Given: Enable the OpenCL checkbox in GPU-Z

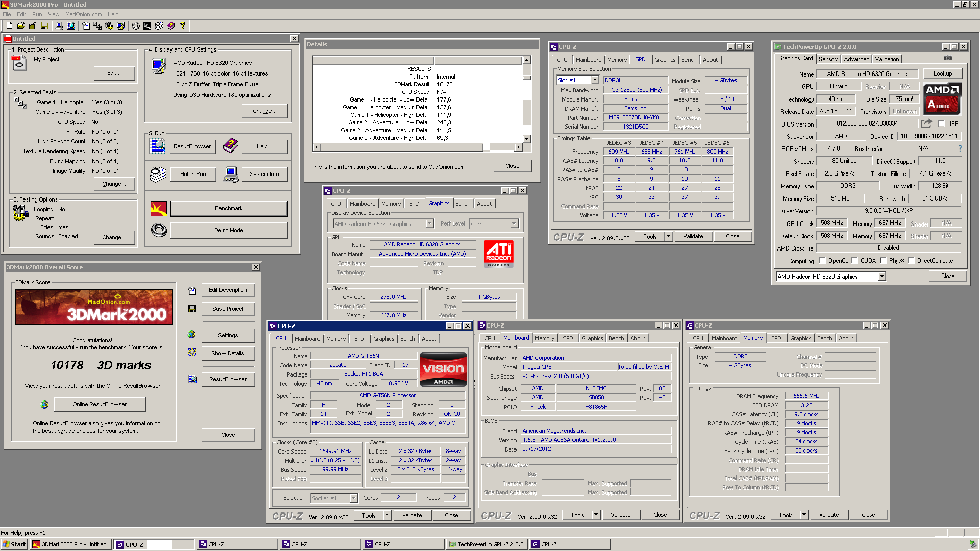Looking at the screenshot, I should (822, 261).
